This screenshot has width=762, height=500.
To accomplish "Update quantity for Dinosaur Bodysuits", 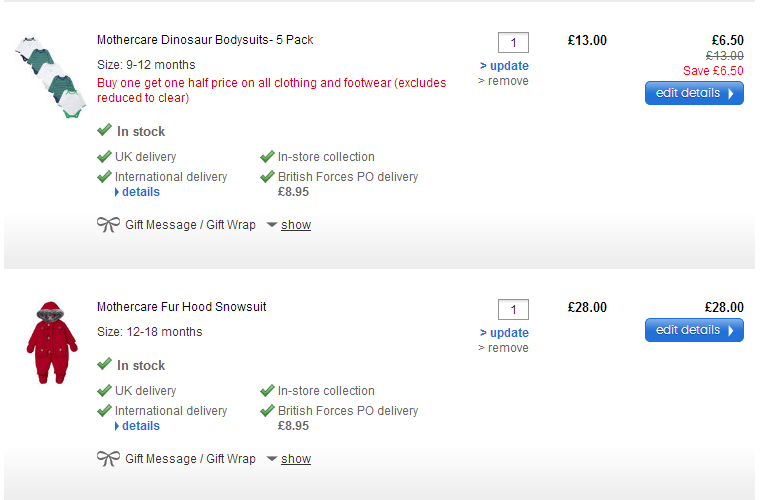I will [x=505, y=66].
